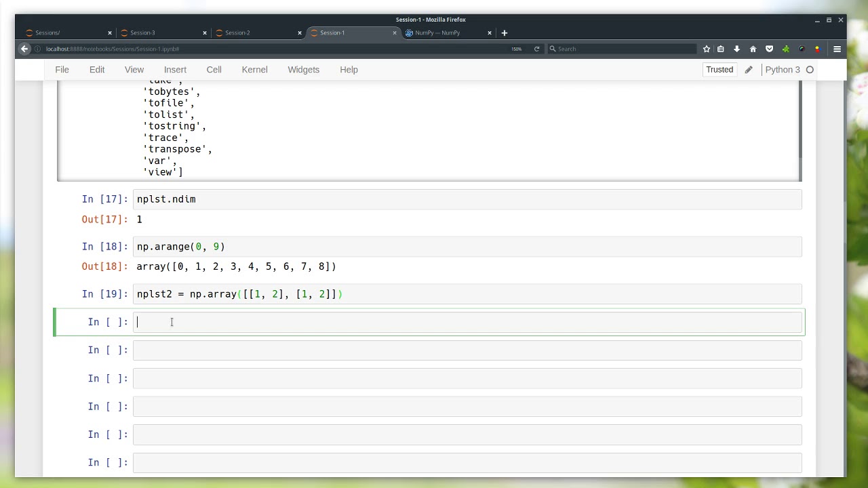Reload the page with the refresh icon
Viewport: 868px width, 488px height.
coord(536,49)
